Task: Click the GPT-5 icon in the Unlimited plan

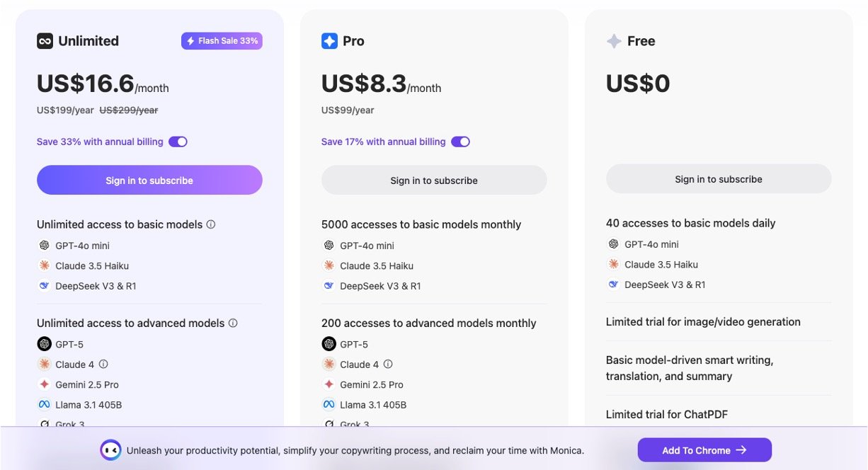Action: [x=45, y=344]
